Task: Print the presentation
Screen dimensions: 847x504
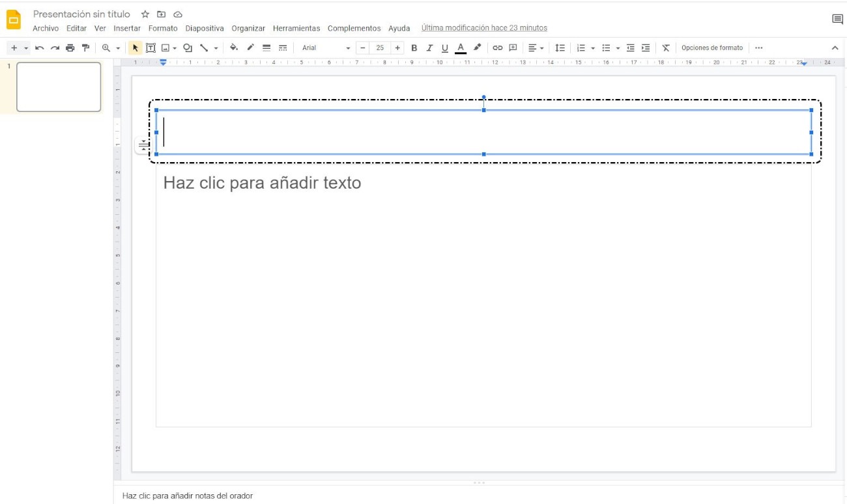Action: pyautogui.click(x=70, y=48)
